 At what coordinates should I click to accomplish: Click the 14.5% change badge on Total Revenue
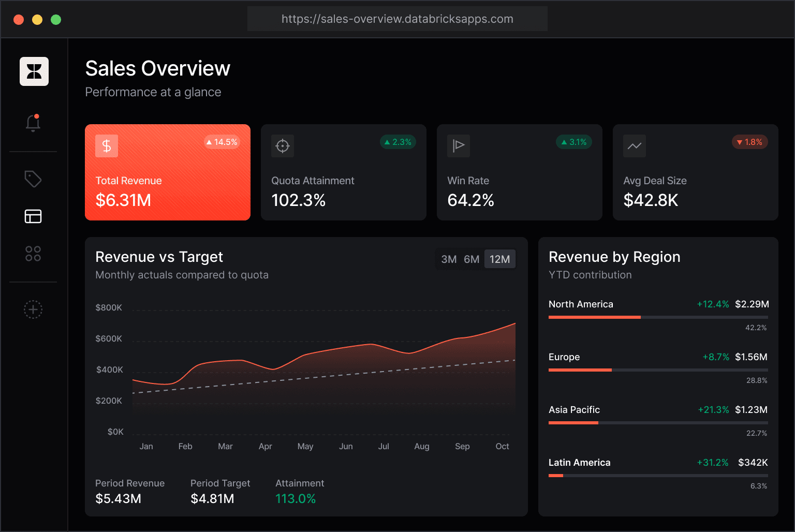[x=222, y=142]
